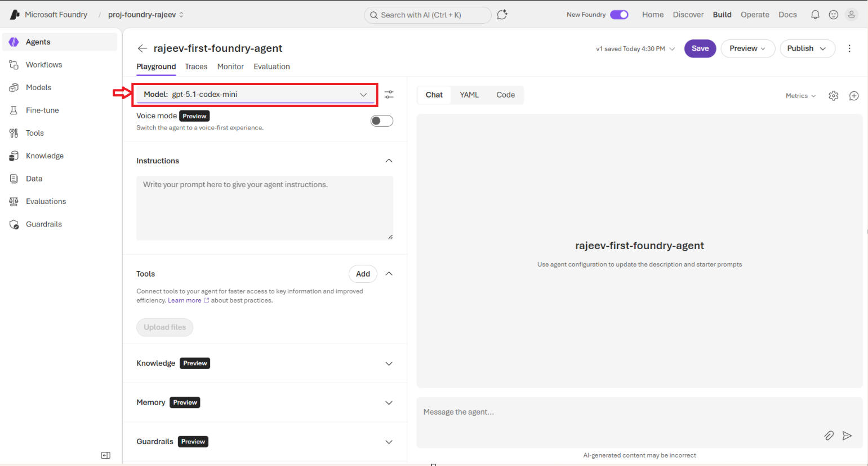The image size is (868, 466).
Task: Click the send message arrow icon
Action: [x=847, y=436]
